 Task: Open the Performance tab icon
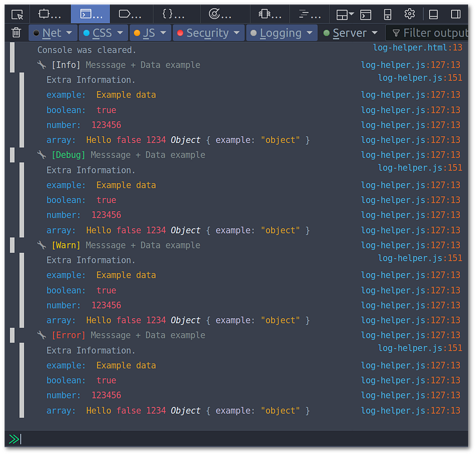click(220, 14)
